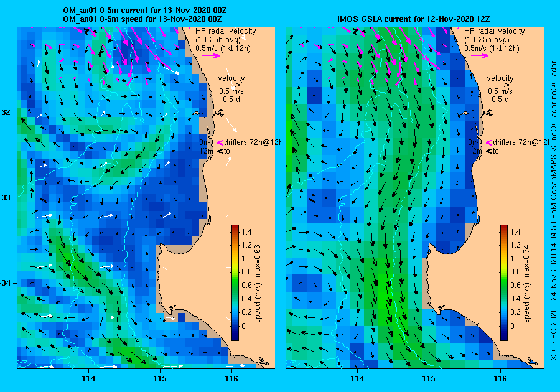
Task: Click '0.5 d' text in right map legend
Action: pos(500,100)
